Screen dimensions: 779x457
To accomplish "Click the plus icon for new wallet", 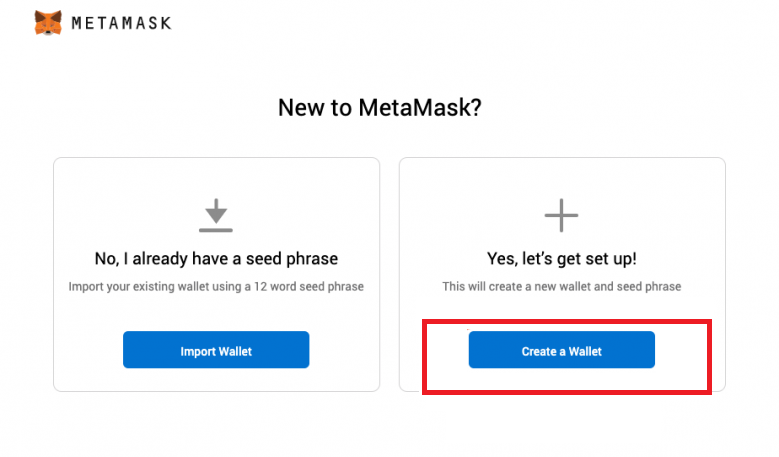I will click(561, 215).
